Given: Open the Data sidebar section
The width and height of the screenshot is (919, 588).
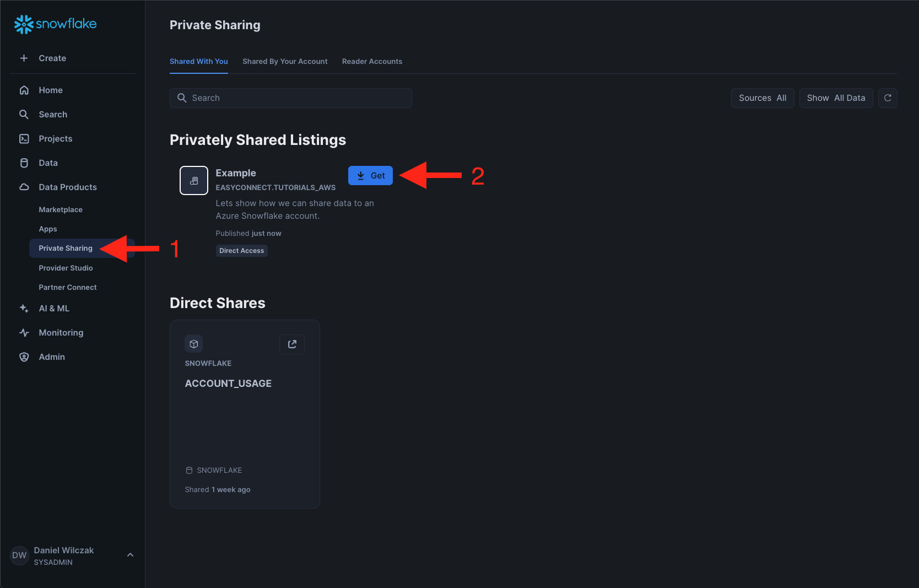Looking at the screenshot, I should pos(48,163).
